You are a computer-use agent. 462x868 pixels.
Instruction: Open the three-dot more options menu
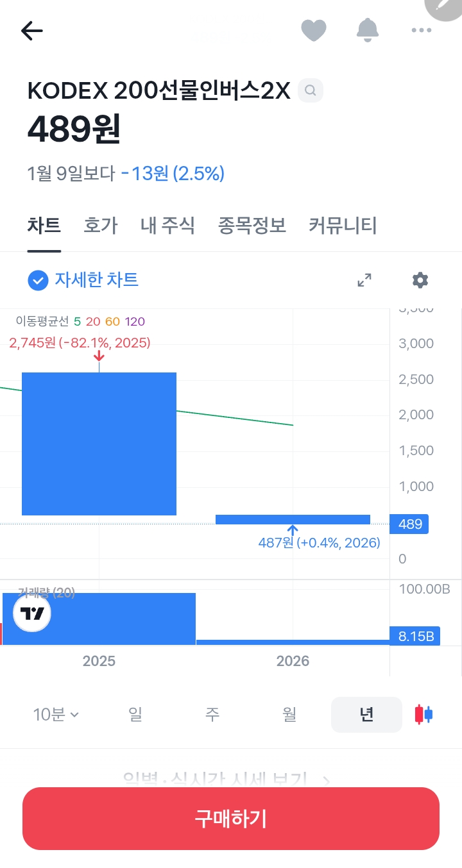click(421, 30)
